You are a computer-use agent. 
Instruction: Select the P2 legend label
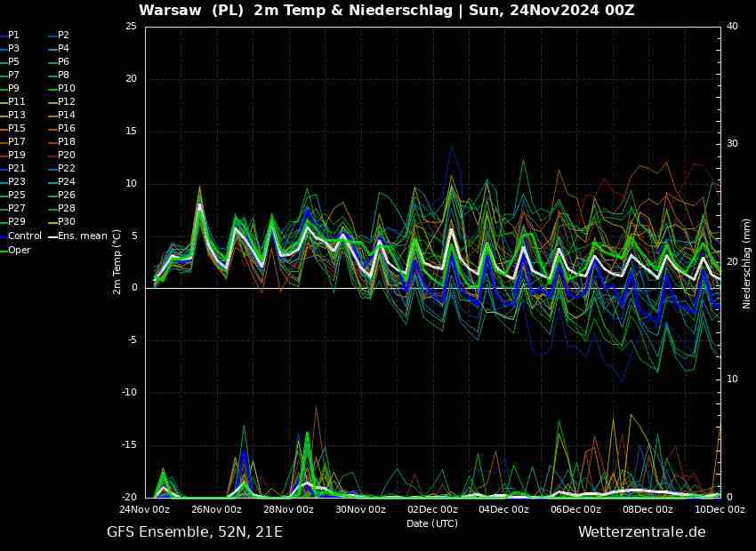coord(59,36)
